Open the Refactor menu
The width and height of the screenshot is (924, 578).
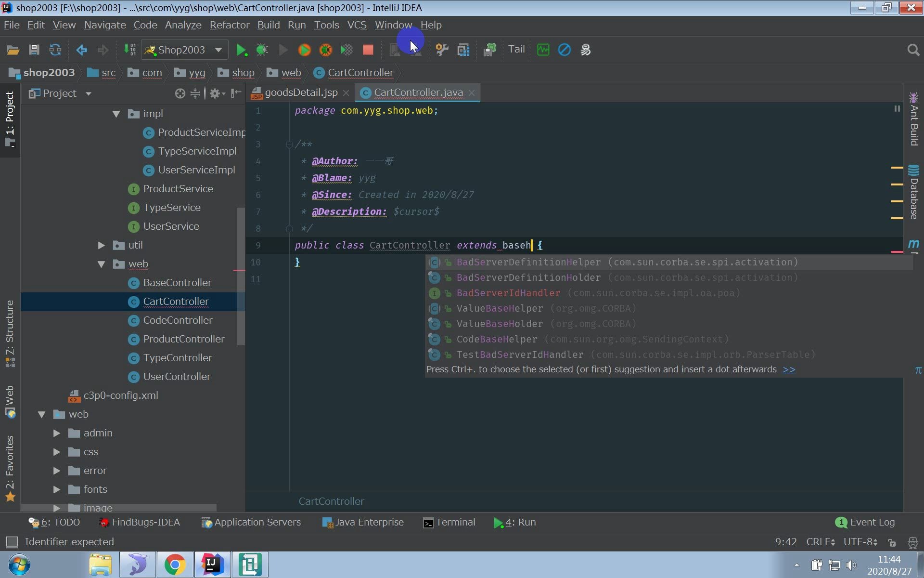(x=230, y=25)
